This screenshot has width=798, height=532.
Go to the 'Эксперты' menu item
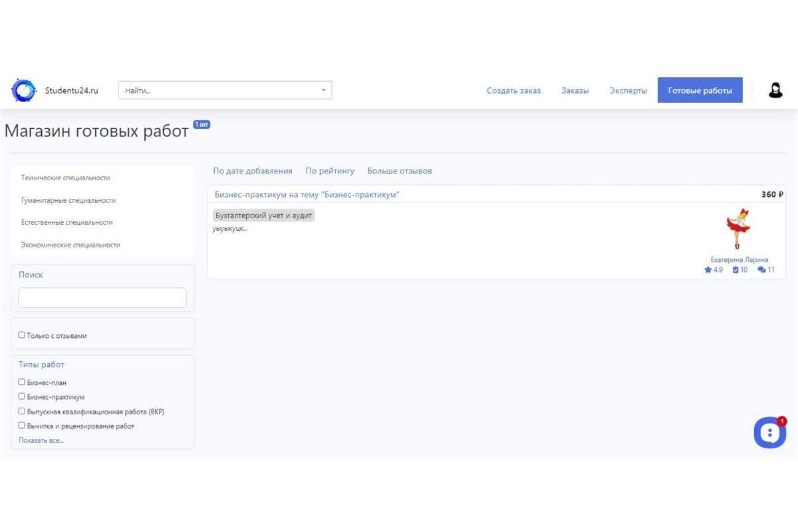click(628, 90)
